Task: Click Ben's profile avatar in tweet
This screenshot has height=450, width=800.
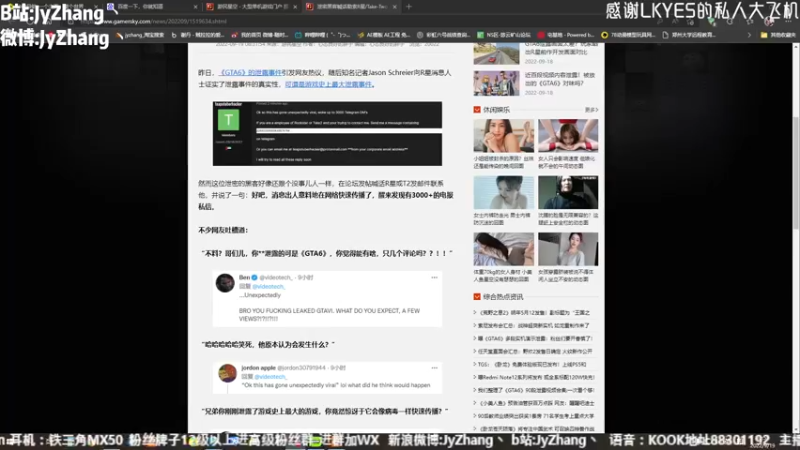Action: point(225,283)
